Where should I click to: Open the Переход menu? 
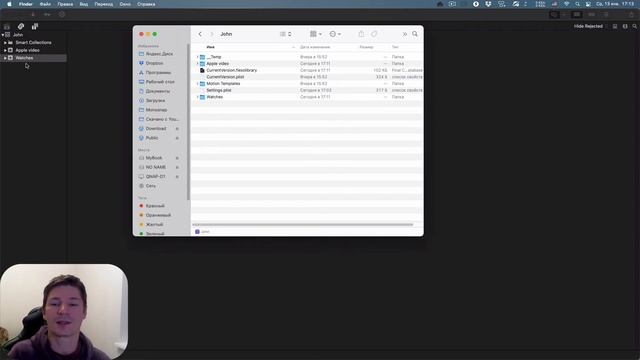coord(104,4)
